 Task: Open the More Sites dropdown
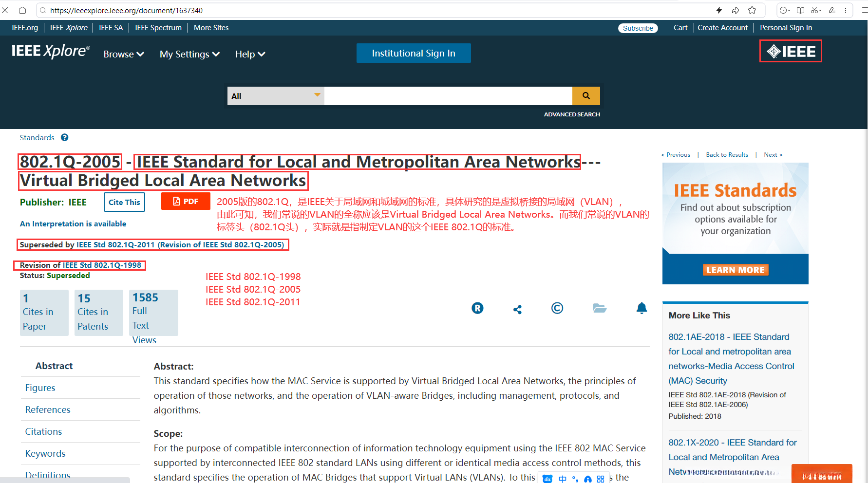pos(211,28)
